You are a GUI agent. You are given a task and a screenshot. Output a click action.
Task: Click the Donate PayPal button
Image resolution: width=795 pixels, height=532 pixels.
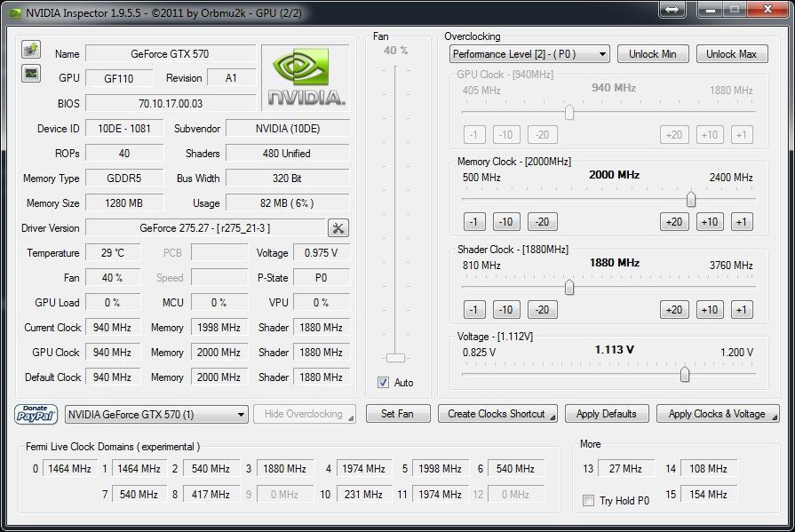coord(36,415)
